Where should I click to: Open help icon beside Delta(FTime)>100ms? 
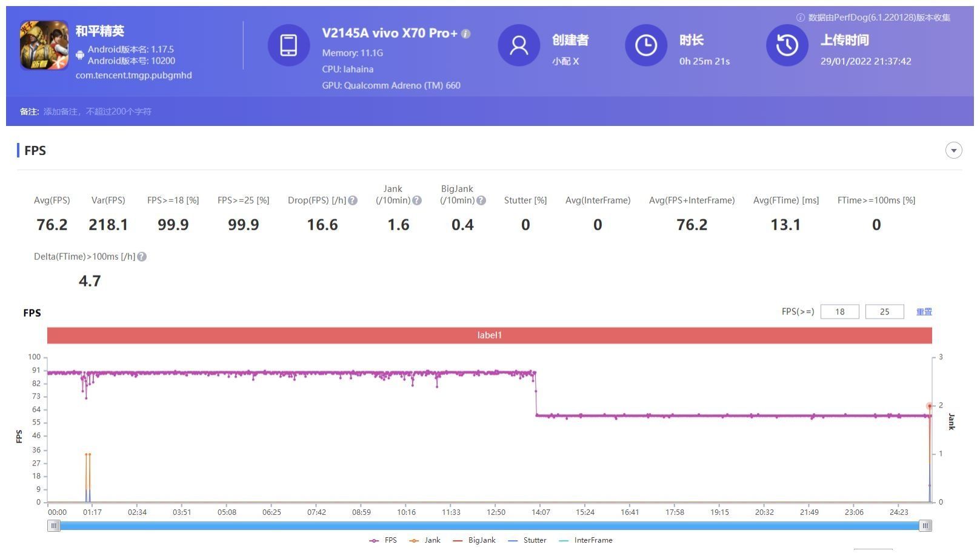(142, 257)
